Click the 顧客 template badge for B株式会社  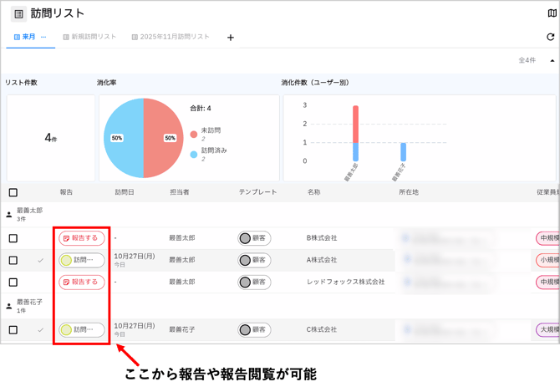(254, 237)
